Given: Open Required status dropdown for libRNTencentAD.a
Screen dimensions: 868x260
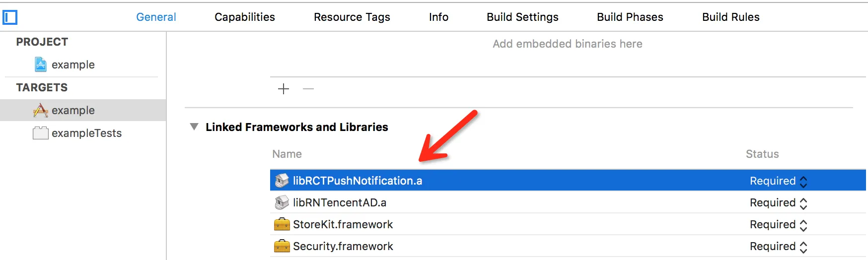Looking at the screenshot, I should pos(803,203).
